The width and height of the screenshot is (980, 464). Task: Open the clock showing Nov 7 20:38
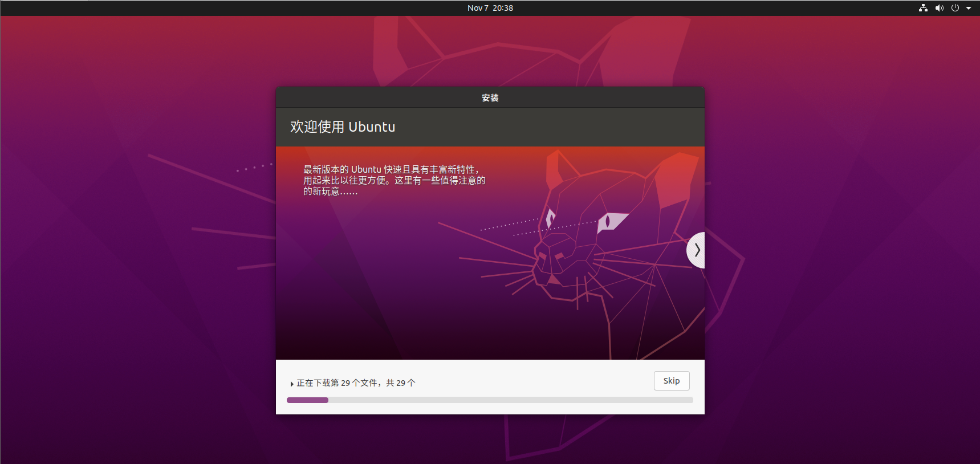(x=490, y=8)
